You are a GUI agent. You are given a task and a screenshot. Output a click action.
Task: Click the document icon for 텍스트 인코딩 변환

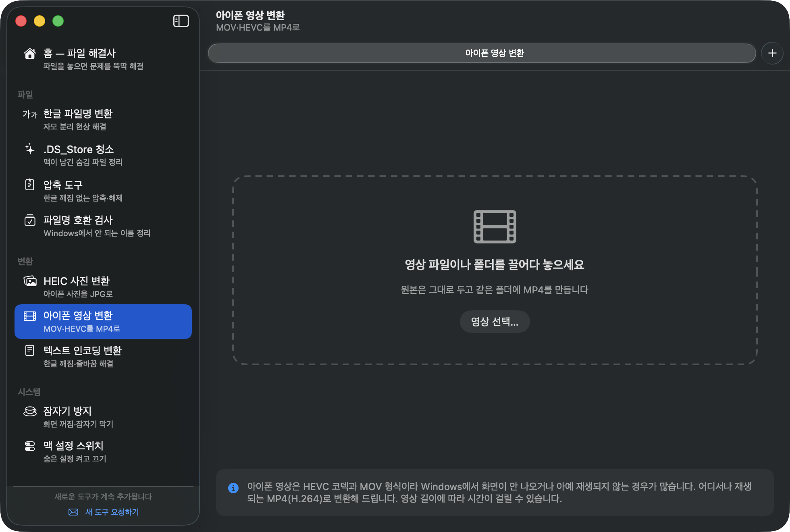click(x=30, y=351)
